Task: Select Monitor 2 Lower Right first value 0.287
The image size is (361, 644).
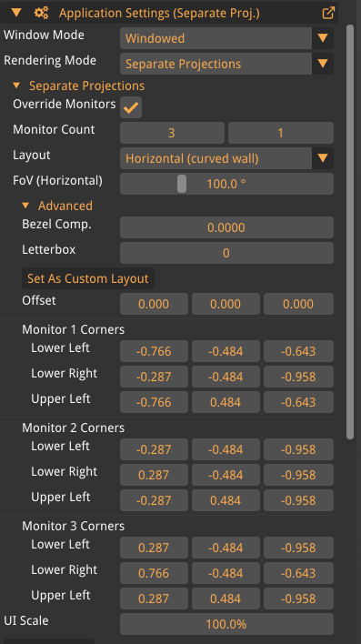Action: 154,475
